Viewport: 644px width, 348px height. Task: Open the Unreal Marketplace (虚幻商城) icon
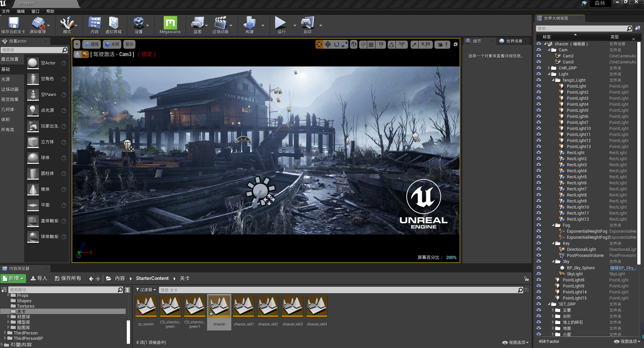click(113, 23)
